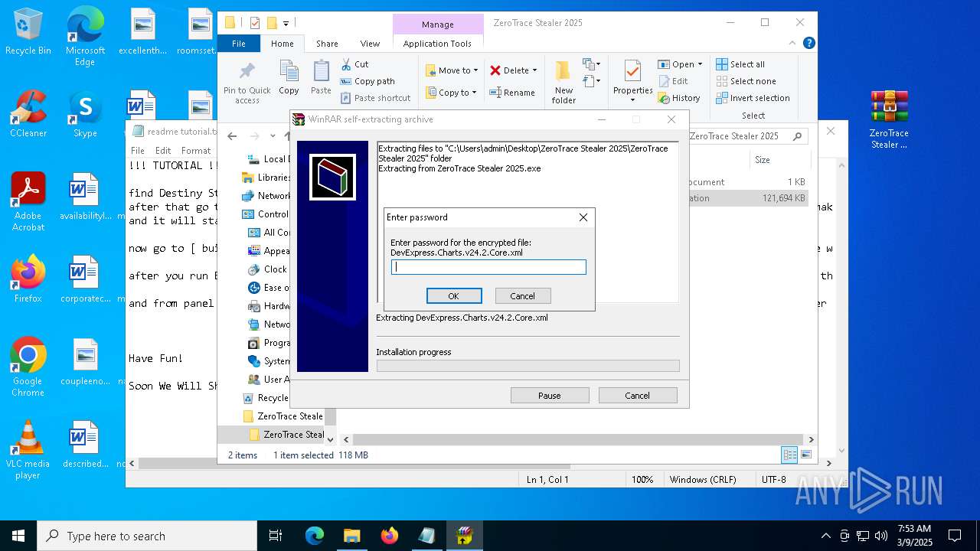Open the recent locations dropdown arrow
Viewport: 980px width, 551px height.
pos(273,136)
